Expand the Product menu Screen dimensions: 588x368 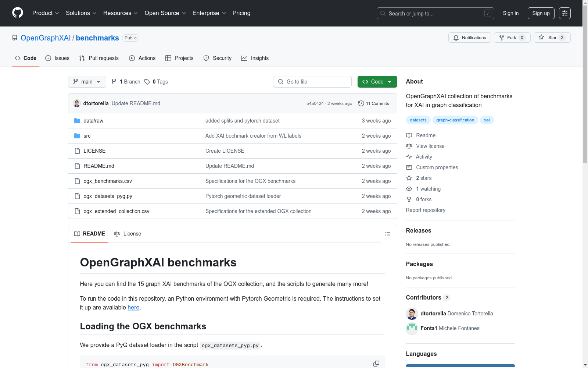[x=46, y=13]
